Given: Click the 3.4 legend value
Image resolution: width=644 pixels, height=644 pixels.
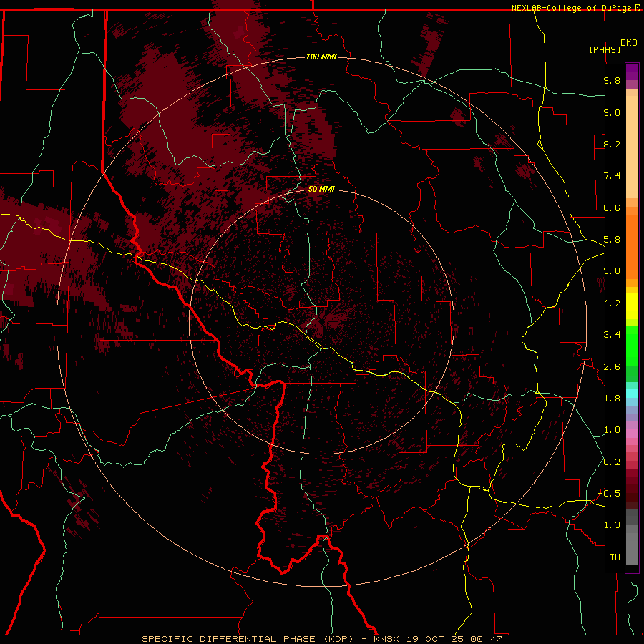Looking at the screenshot, I should [612, 335].
